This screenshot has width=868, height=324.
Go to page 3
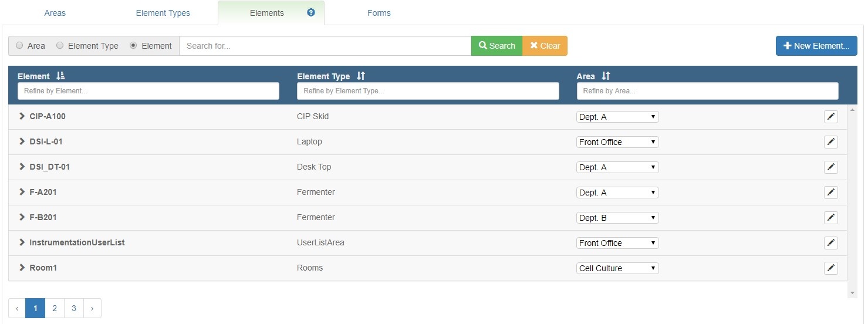coord(74,308)
